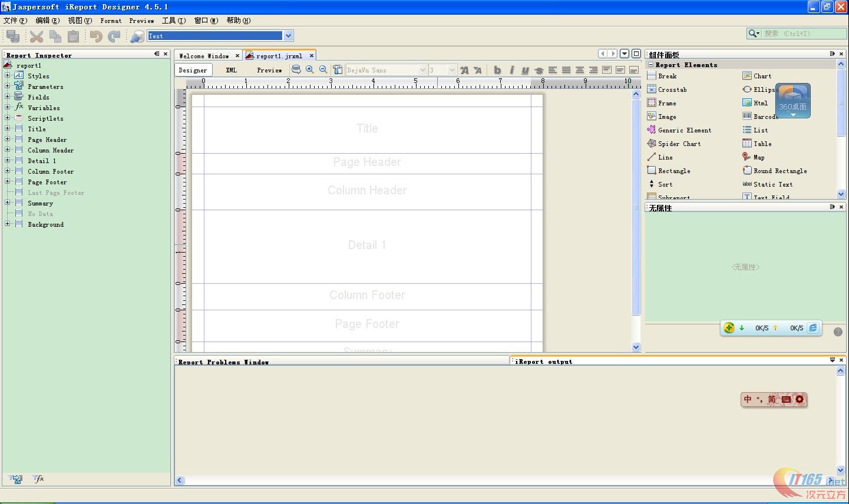Image resolution: width=849 pixels, height=504 pixels.
Task: Collapse the Report Elements palette group
Action: 651,65
